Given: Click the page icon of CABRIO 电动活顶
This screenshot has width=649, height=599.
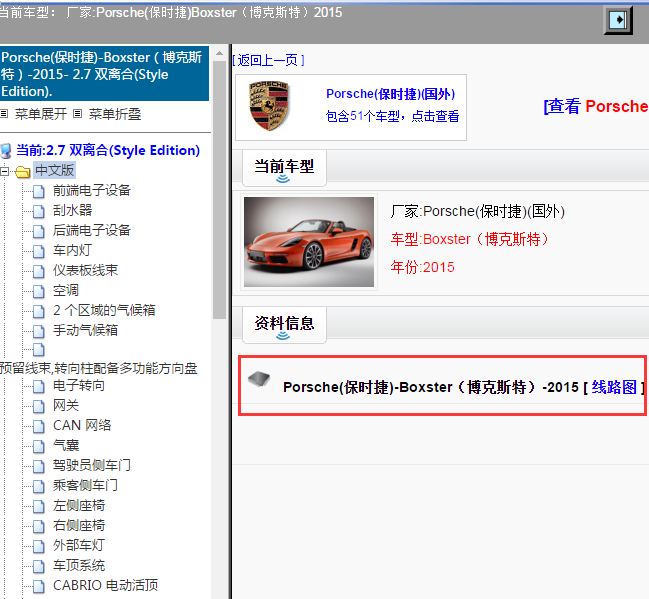Looking at the screenshot, I should (38, 586).
